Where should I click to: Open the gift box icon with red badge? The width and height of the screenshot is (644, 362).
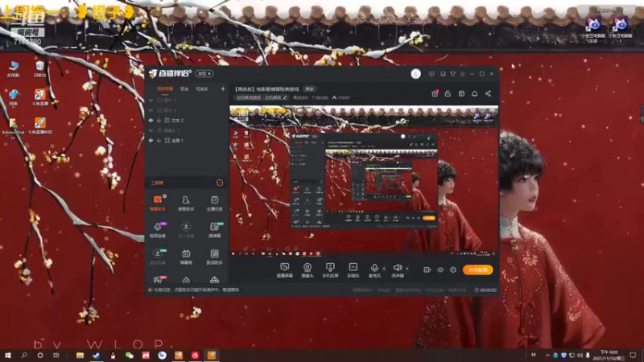point(435,93)
